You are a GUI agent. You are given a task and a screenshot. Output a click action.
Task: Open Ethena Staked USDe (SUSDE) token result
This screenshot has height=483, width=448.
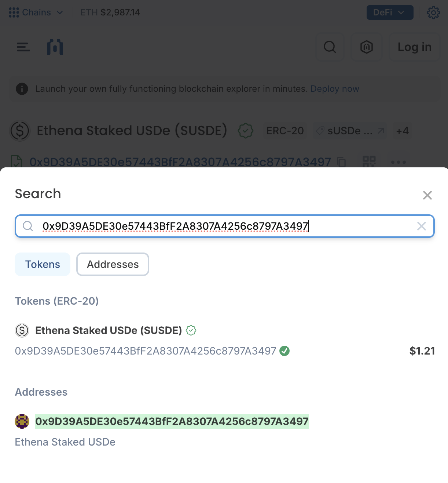[x=109, y=330]
